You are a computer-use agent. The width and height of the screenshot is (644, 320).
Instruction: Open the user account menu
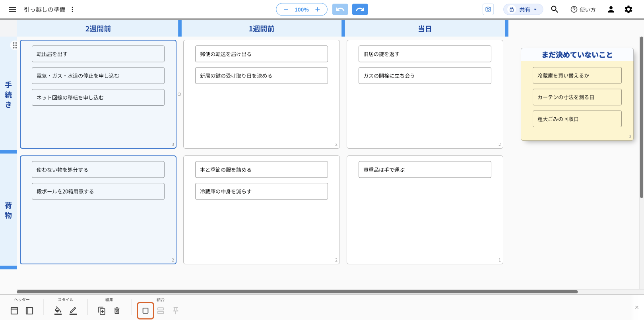(x=611, y=9)
